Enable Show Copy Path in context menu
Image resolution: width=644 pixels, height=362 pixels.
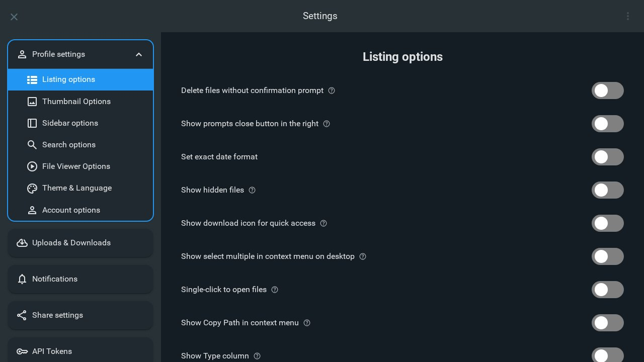click(608, 323)
